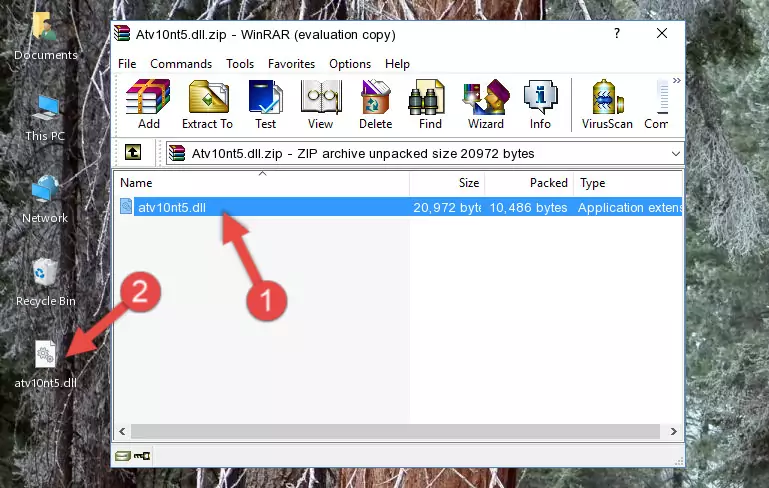Select the This PC desktop icon

[45, 118]
